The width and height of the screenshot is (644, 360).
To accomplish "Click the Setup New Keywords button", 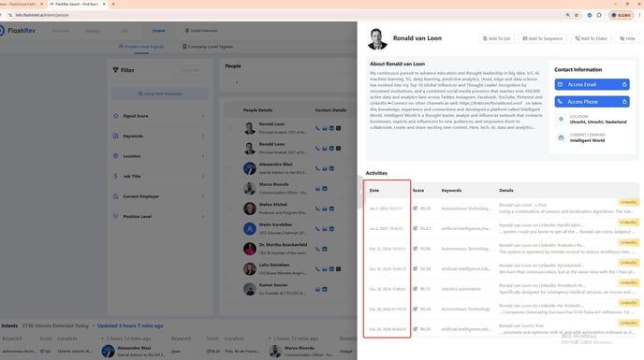I will (160, 94).
